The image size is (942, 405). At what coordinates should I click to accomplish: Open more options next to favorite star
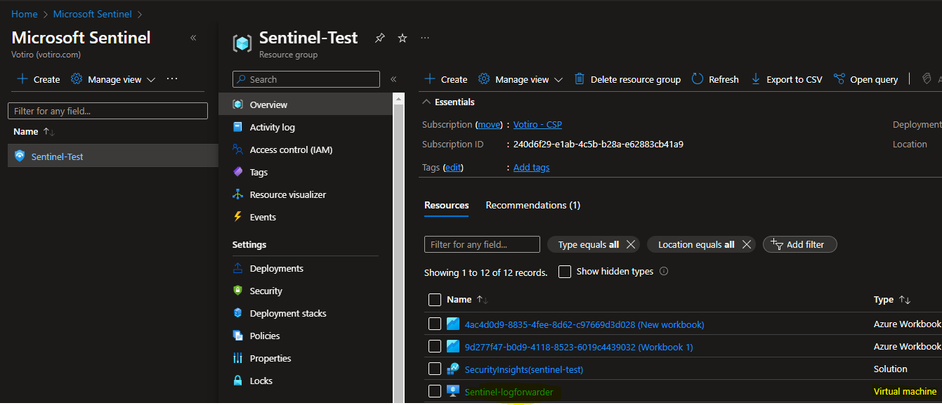point(425,38)
